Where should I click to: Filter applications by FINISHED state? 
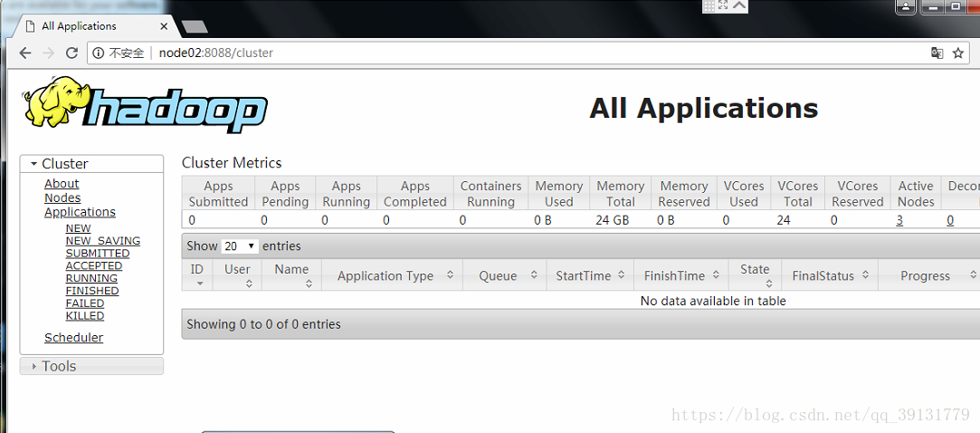(92, 291)
